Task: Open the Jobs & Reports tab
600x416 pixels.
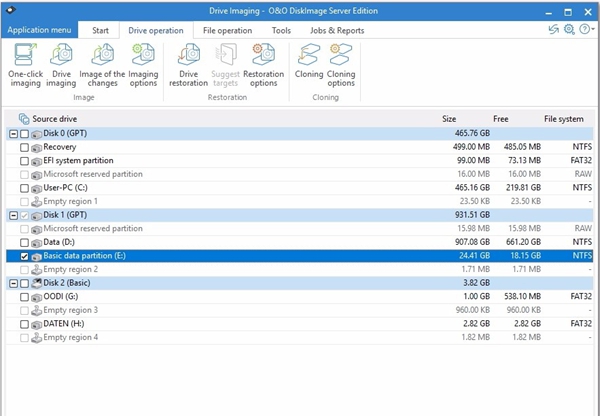Action: [337, 30]
